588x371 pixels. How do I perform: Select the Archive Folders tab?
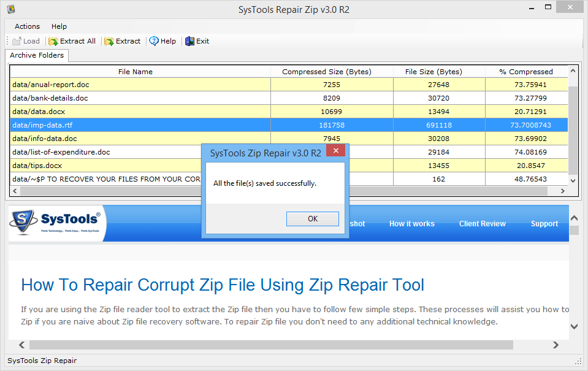pyautogui.click(x=37, y=56)
